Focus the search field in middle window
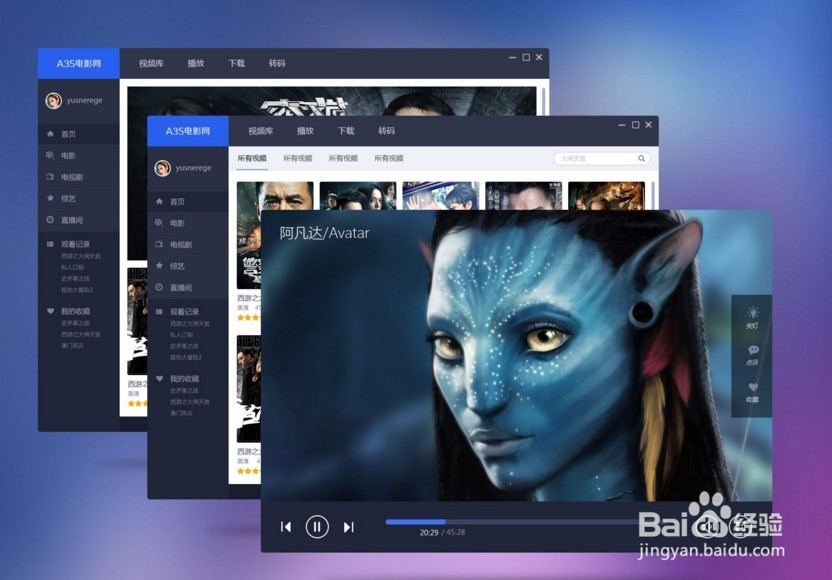Viewport: 832px width, 580px height. click(x=602, y=158)
